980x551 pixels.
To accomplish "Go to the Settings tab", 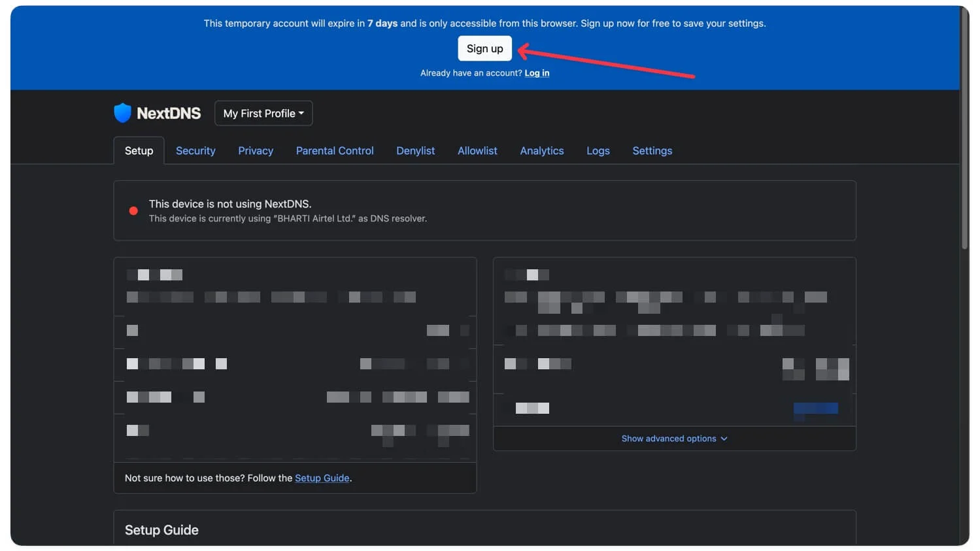I will point(652,150).
